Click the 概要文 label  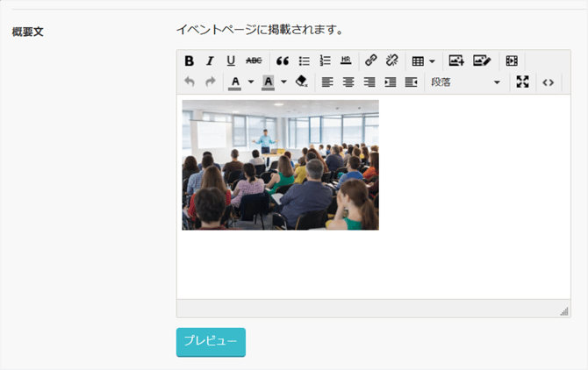tap(28, 32)
